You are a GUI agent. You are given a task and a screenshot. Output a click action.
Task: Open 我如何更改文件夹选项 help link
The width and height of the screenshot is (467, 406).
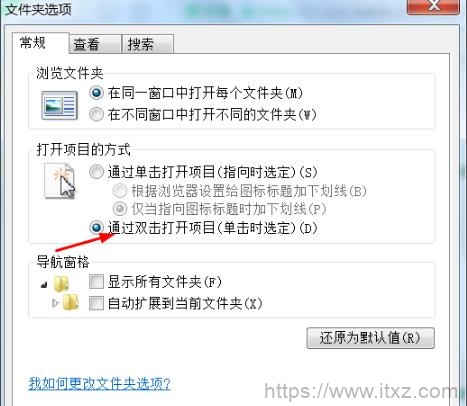(x=100, y=383)
